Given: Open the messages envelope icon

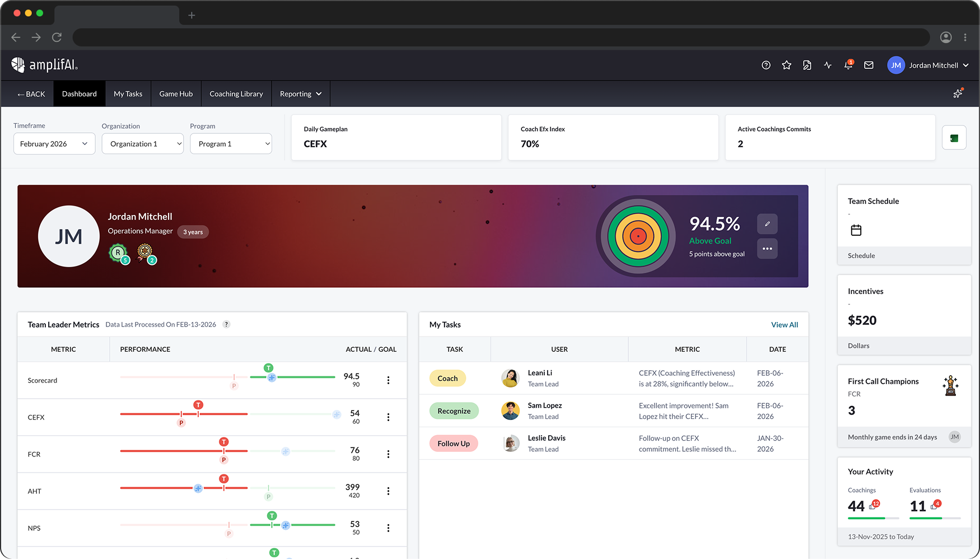Looking at the screenshot, I should [869, 65].
